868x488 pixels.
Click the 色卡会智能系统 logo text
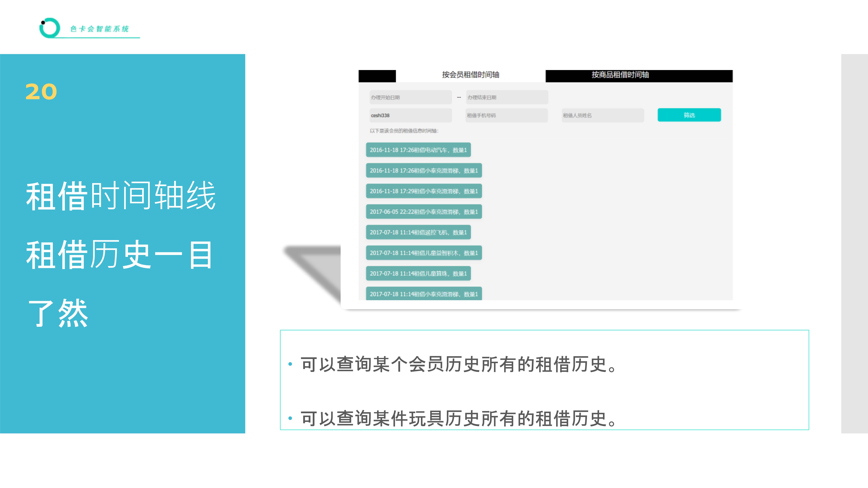99,29
